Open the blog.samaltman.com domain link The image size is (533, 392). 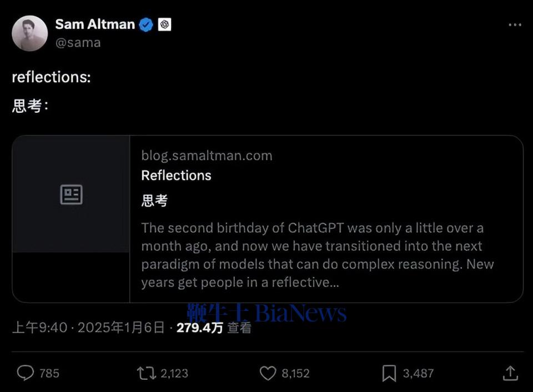[207, 155]
